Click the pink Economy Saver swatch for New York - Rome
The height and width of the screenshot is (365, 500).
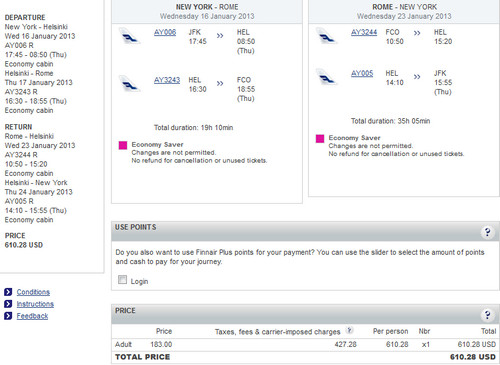[x=123, y=145]
